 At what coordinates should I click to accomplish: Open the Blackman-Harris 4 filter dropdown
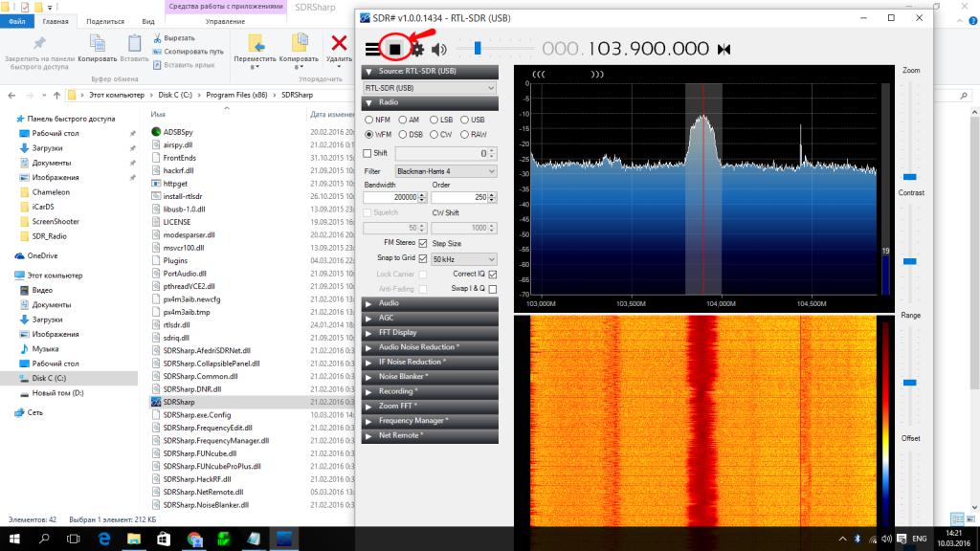pyautogui.click(x=446, y=170)
